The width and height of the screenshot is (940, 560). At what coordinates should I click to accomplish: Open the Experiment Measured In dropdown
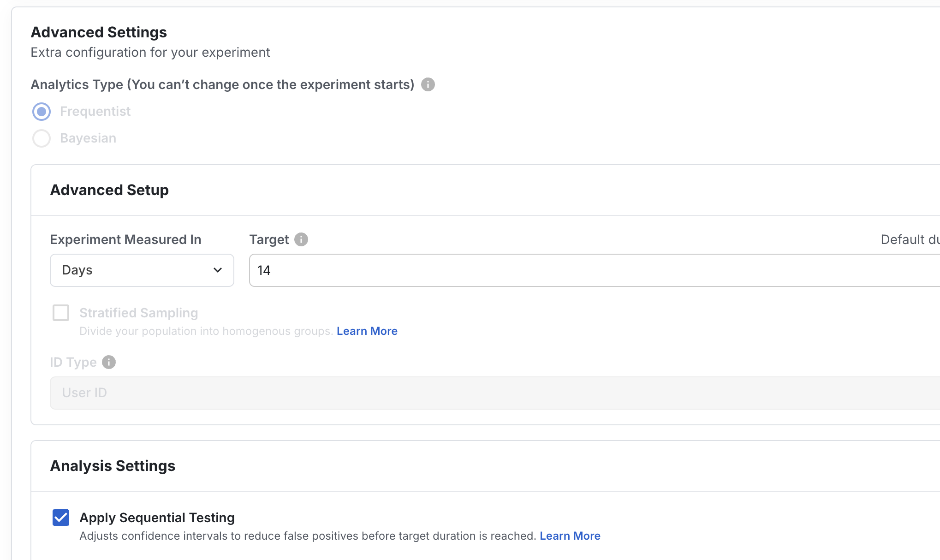click(x=141, y=270)
